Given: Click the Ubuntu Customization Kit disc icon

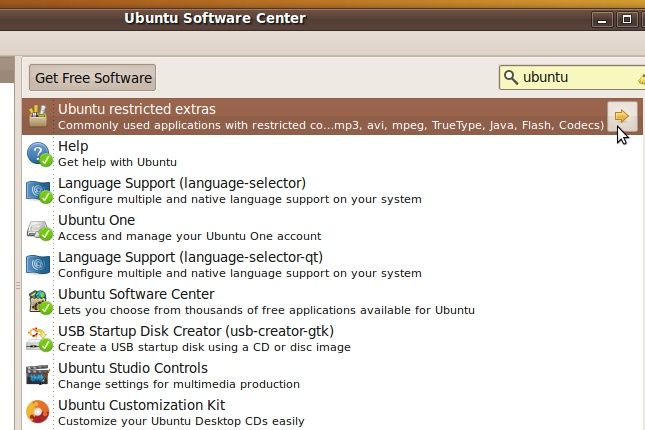Looking at the screenshot, I should 37,411.
